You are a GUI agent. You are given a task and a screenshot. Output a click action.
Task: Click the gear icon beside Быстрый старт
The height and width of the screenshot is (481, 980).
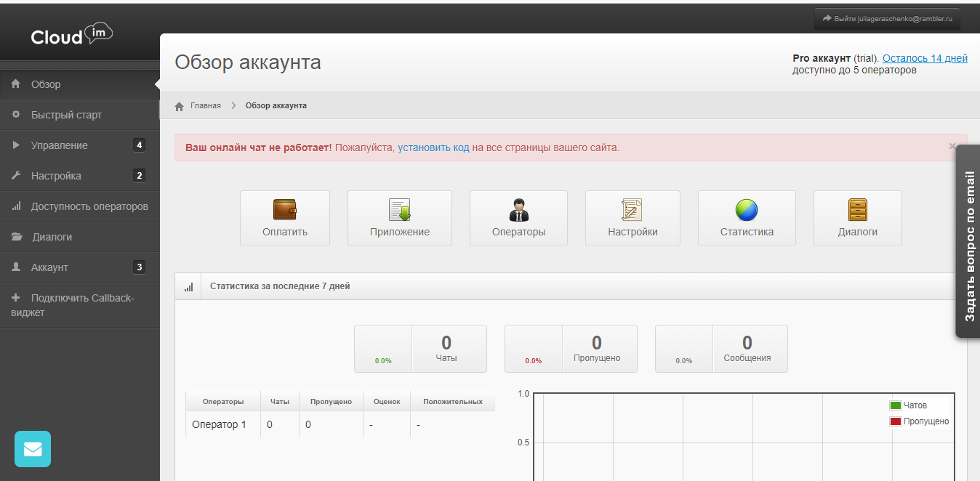(16, 115)
